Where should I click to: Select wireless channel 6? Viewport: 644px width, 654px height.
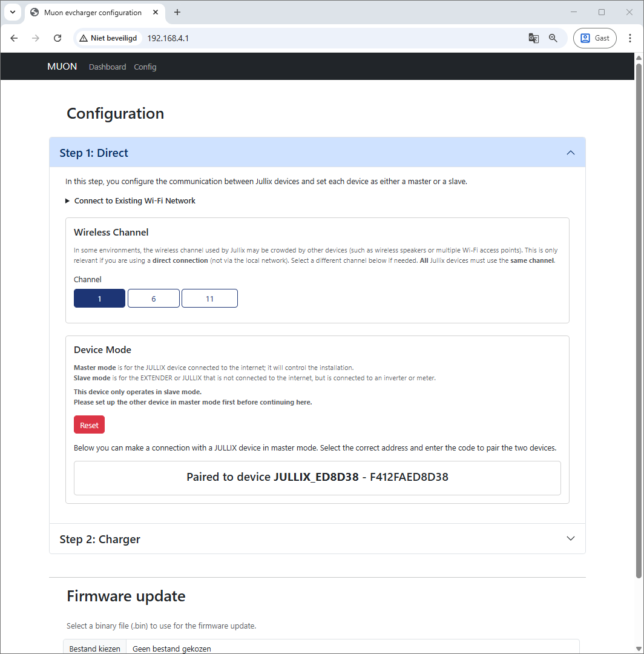coord(154,299)
